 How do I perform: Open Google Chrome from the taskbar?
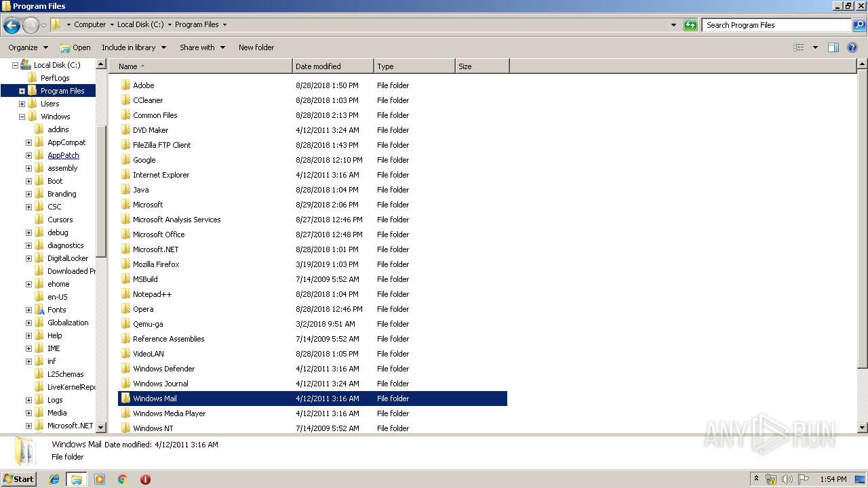(122, 479)
